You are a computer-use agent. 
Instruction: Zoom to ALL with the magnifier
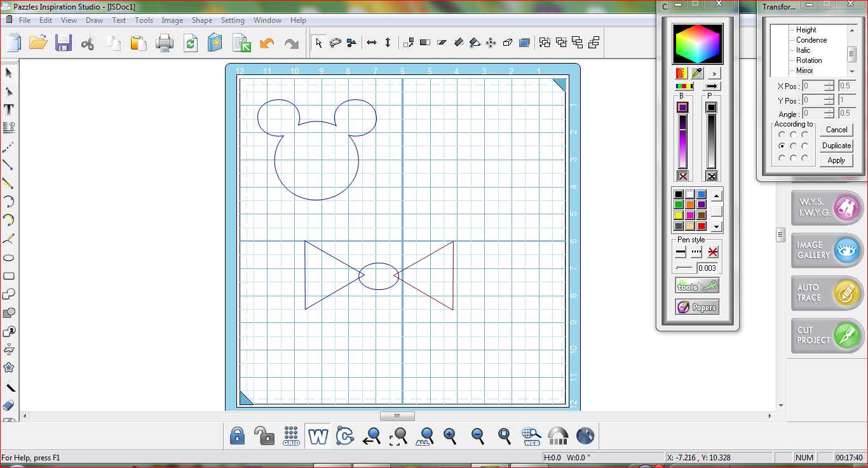click(x=424, y=436)
